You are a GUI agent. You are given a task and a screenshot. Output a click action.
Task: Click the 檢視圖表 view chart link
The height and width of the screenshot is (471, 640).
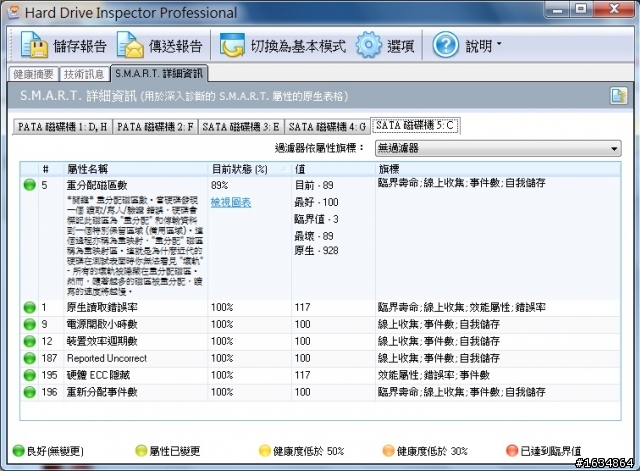(231, 202)
